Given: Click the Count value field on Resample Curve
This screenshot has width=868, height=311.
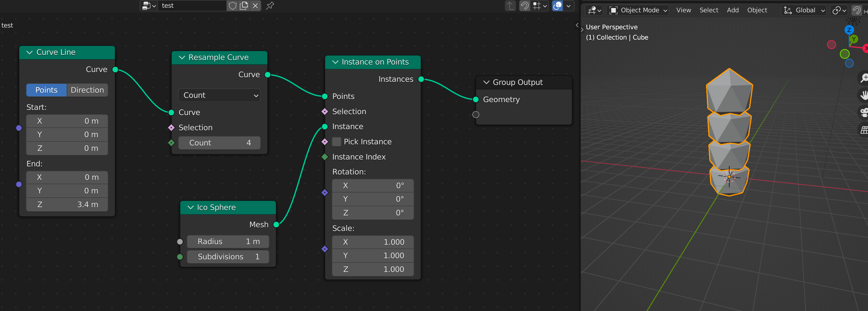Looking at the screenshot, I should (x=219, y=143).
